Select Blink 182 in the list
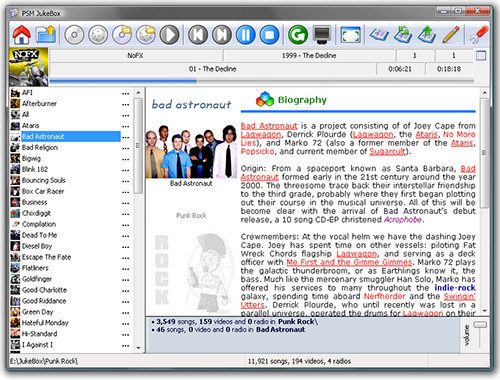500x380 pixels. (x=35, y=169)
